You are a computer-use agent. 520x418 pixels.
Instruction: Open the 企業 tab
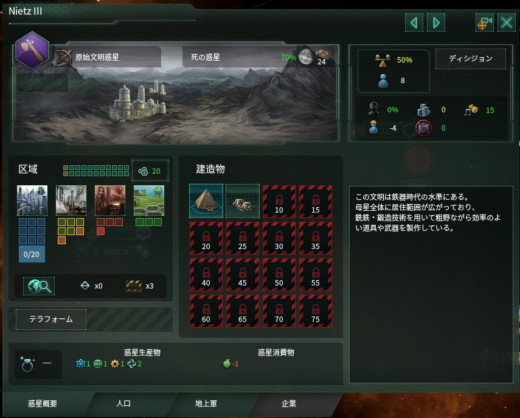pyautogui.click(x=289, y=404)
